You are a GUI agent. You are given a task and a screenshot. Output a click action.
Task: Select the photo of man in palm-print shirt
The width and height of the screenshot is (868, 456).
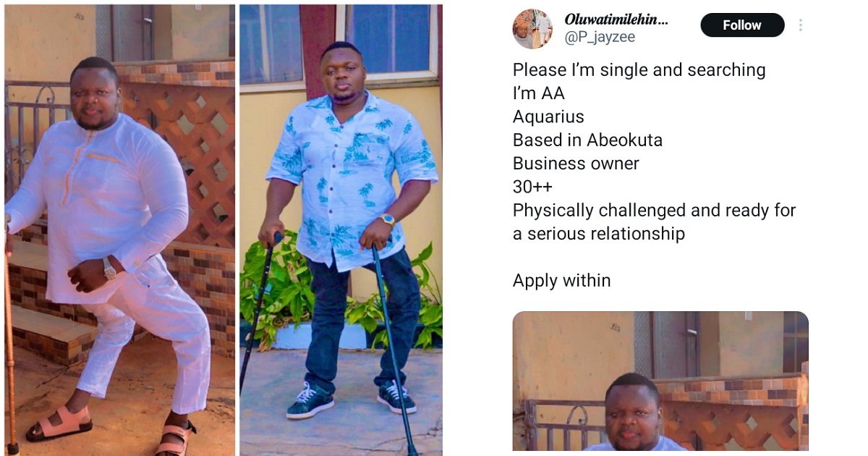point(341,230)
